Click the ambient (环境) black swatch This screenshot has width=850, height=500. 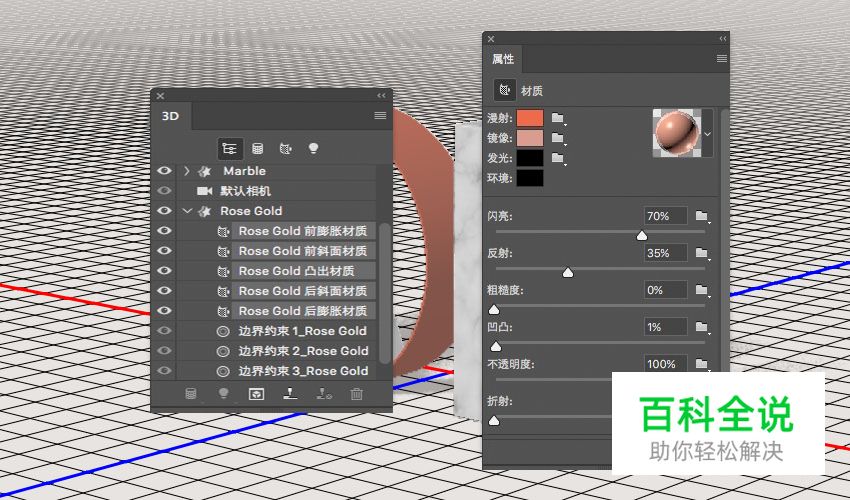530,178
